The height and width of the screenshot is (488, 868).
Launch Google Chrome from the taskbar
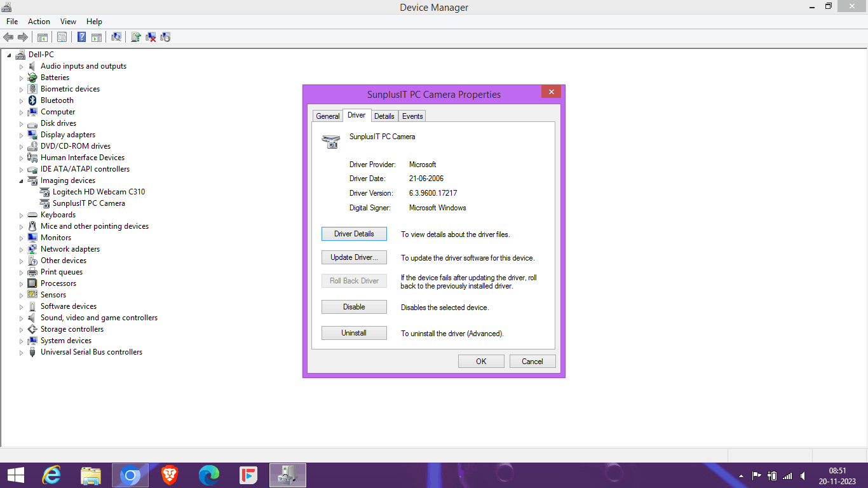point(130,475)
